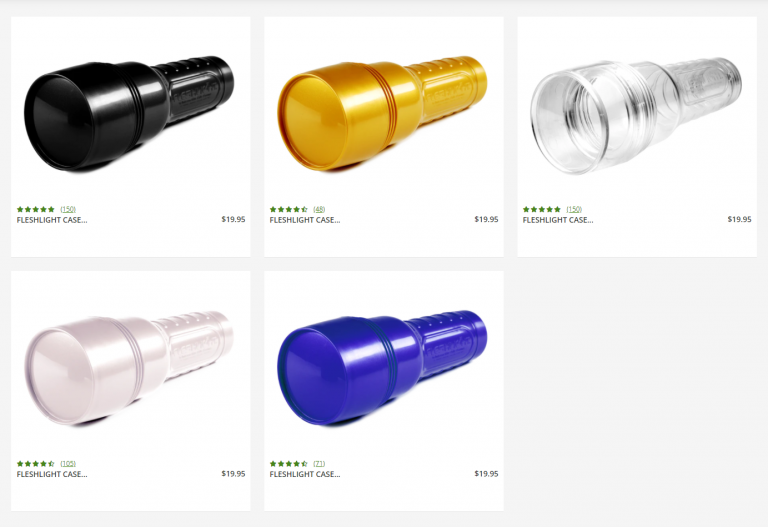The height and width of the screenshot is (527, 768).
Task: Click the white case $19.95 price
Action: (233, 474)
